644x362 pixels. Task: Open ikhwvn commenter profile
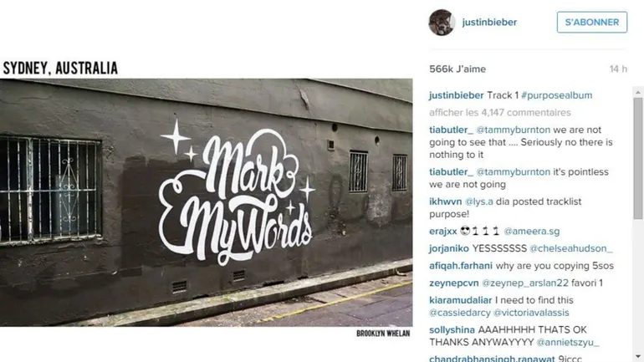point(445,201)
